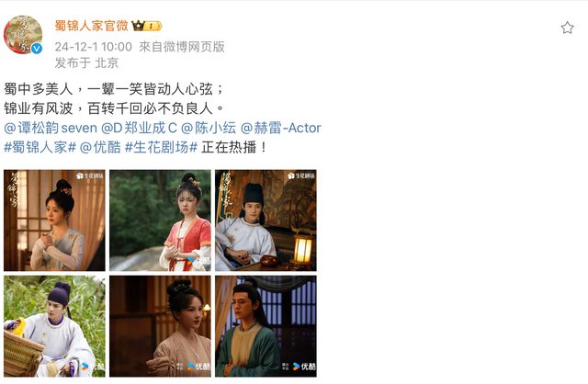Viewport: 588px width, 384px height.
Task: Open the @D郑业成C mention
Action: click(x=139, y=128)
